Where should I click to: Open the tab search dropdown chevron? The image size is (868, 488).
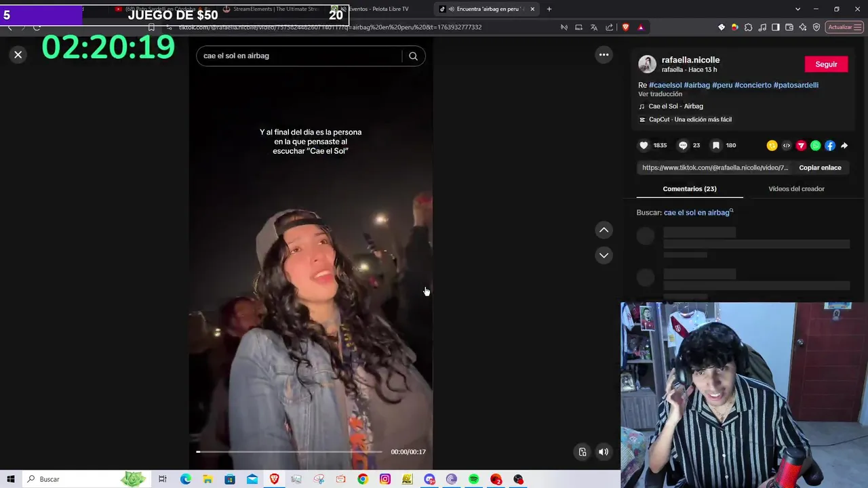(797, 9)
